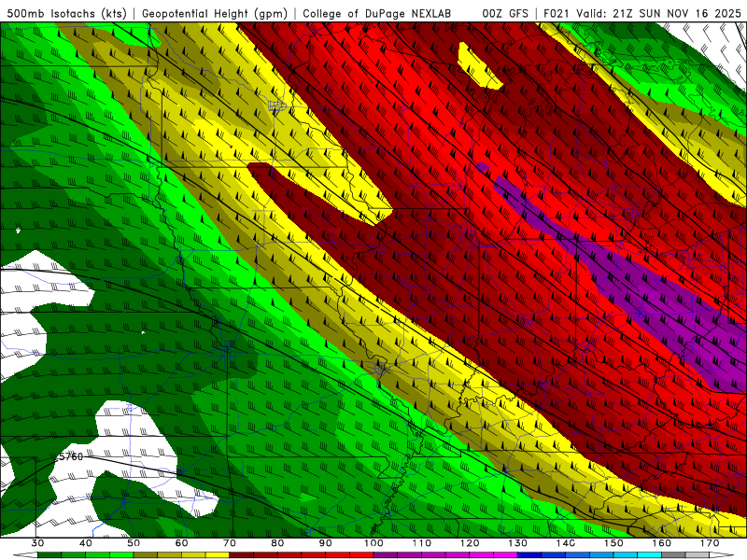Click the 40 knot legend value
The width and height of the screenshot is (747, 560).
(x=86, y=543)
